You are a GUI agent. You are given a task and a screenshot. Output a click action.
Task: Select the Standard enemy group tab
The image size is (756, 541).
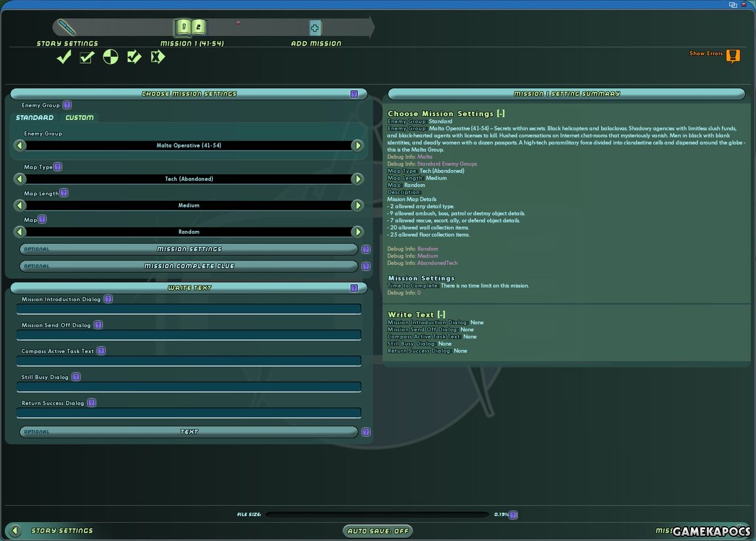coord(34,118)
